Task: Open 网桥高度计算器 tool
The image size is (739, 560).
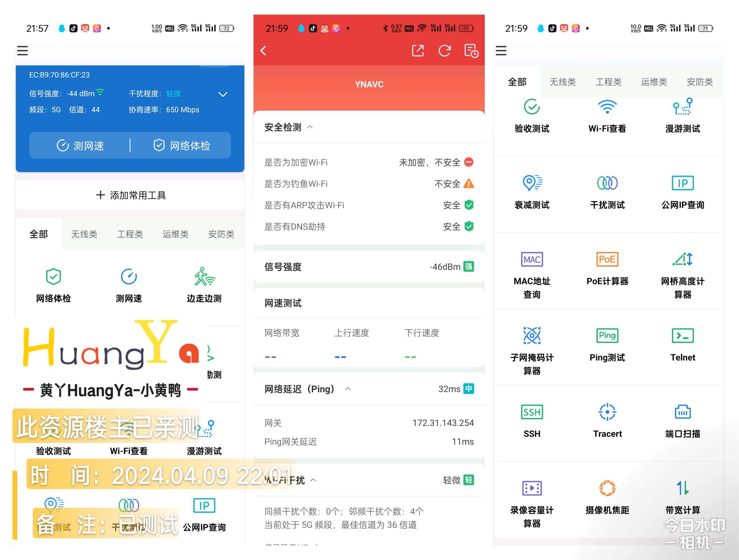Action: (683, 275)
